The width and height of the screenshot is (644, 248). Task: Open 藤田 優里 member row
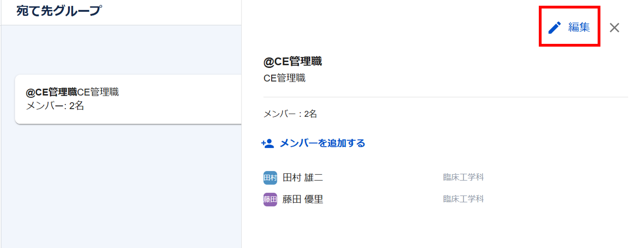coord(375,199)
